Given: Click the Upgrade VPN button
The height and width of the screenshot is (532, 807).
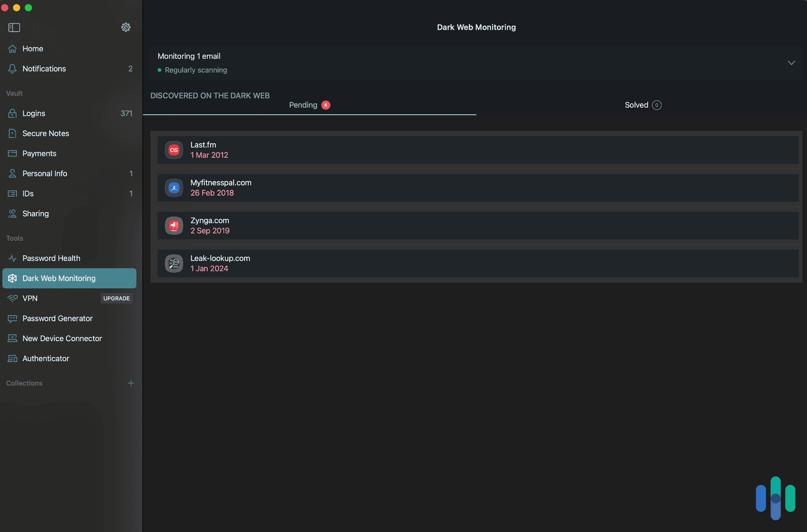Looking at the screenshot, I should (116, 298).
